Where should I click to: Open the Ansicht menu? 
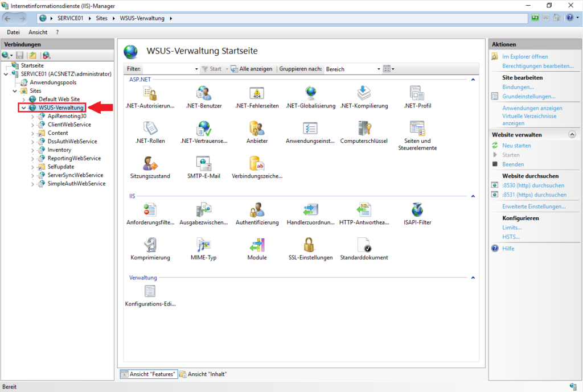click(x=38, y=32)
